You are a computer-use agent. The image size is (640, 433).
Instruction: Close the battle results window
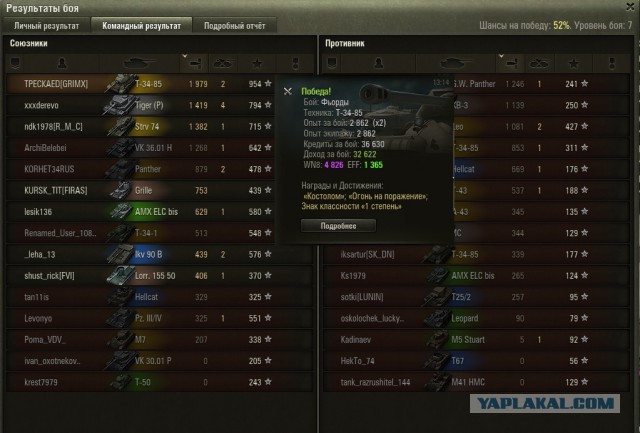coord(630,7)
